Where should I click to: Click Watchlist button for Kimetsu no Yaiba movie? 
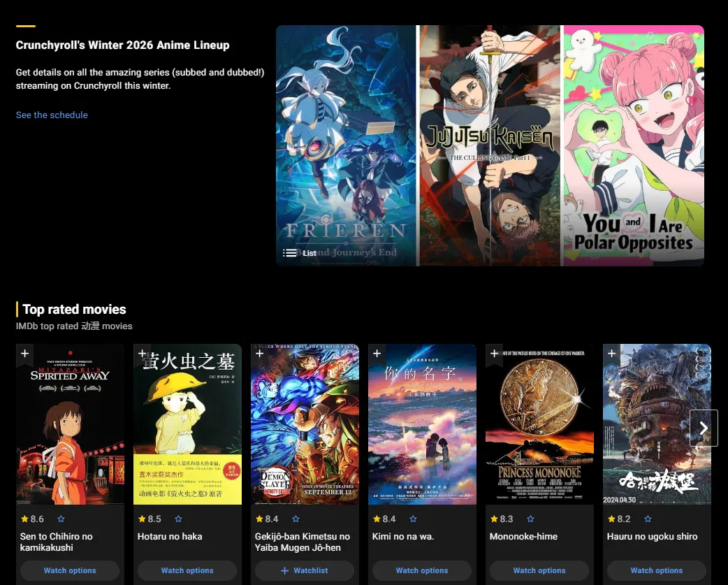tap(305, 570)
